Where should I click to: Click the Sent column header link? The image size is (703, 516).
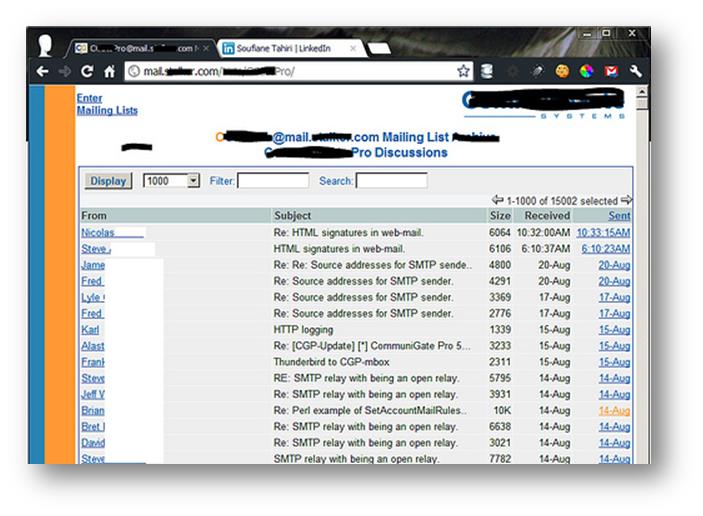[x=619, y=216]
